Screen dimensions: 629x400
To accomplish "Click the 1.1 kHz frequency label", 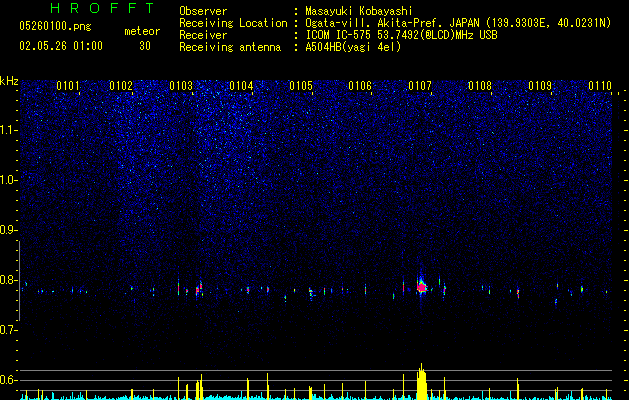I will [8, 130].
